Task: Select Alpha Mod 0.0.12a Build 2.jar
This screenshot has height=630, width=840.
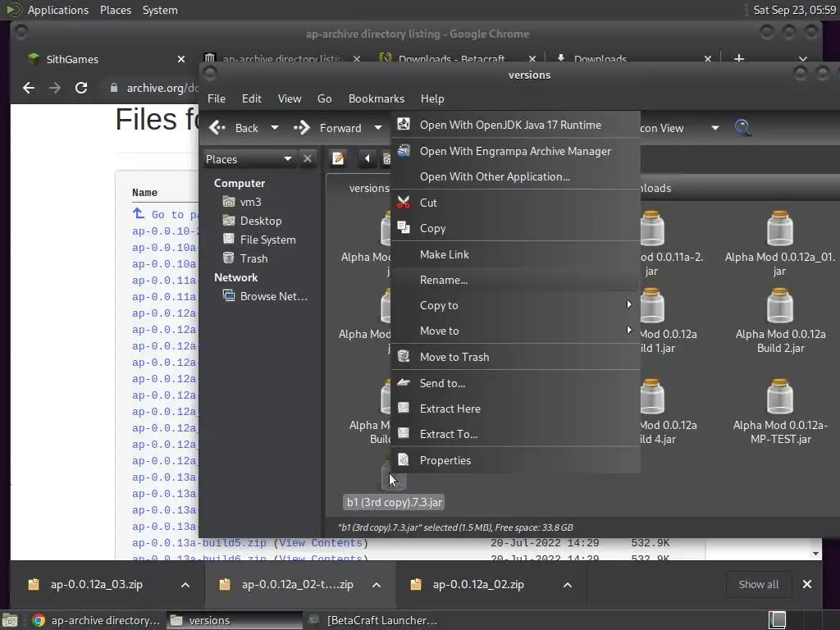Action: 780,321
